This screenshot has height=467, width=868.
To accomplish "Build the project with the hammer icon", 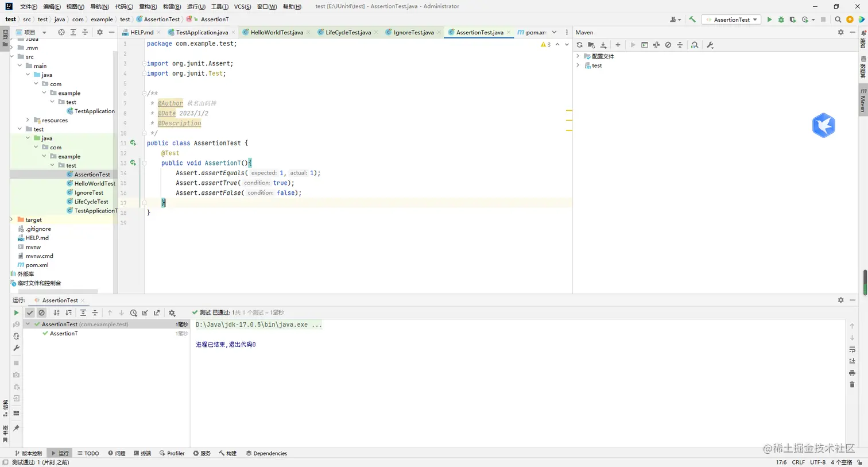I will tap(692, 20).
